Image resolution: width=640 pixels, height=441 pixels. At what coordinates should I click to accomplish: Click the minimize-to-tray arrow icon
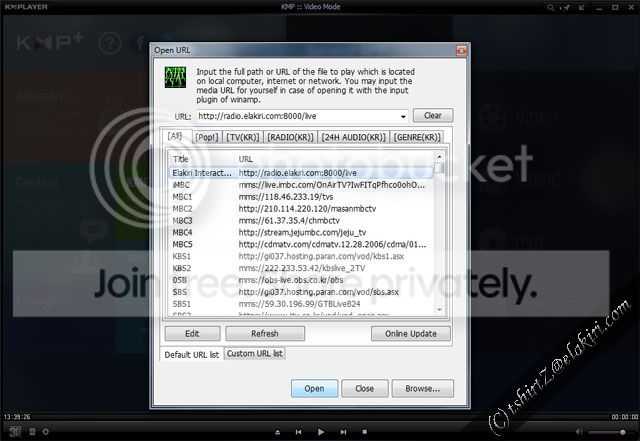582,7
